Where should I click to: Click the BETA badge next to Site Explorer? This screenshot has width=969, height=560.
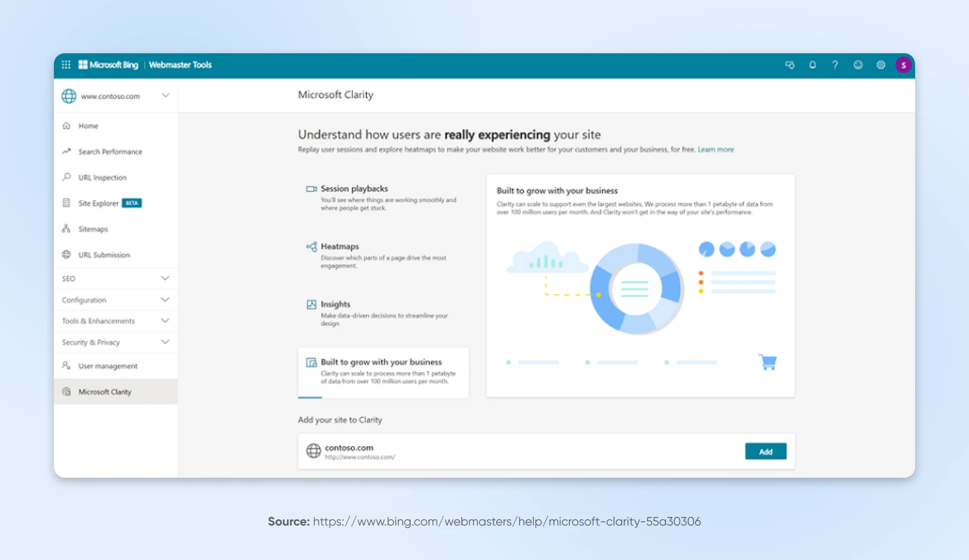coord(132,203)
